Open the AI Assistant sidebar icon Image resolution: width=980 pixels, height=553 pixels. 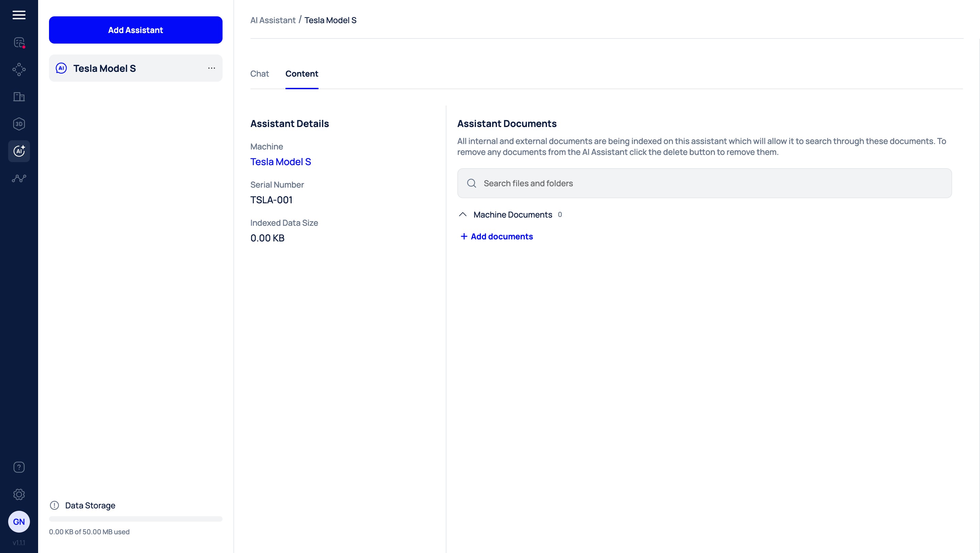(19, 151)
